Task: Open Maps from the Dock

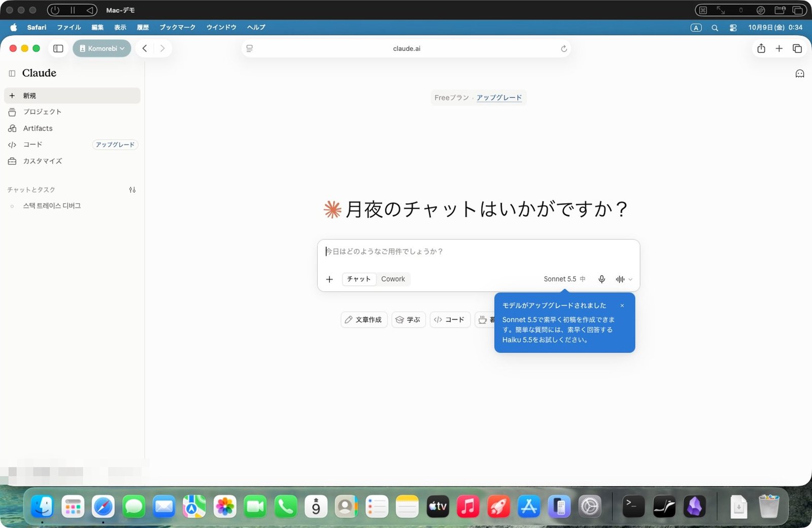Action: coord(194,506)
